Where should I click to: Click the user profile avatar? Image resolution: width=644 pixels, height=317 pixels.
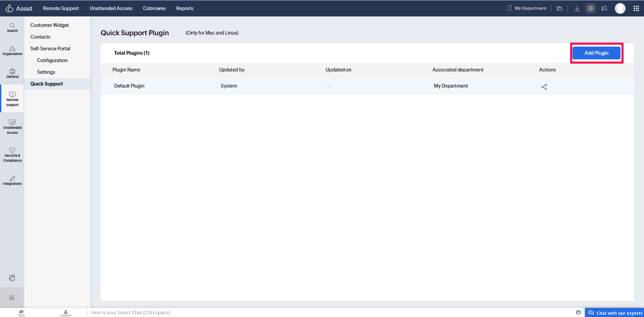tap(620, 8)
